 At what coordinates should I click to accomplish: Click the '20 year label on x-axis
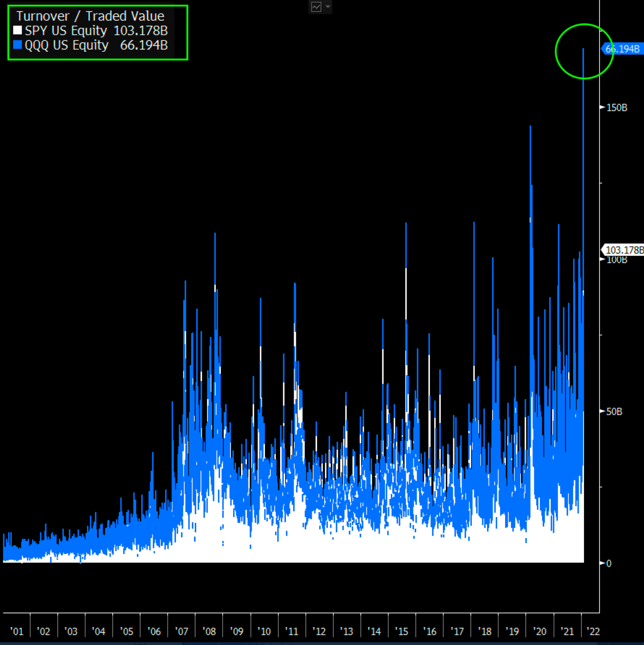point(539,631)
